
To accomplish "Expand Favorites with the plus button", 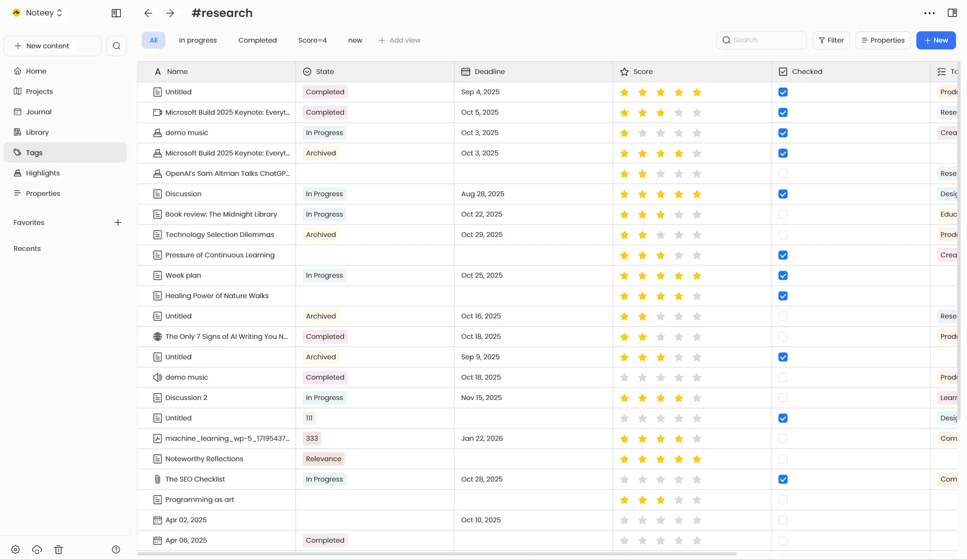I will point(118,223).
